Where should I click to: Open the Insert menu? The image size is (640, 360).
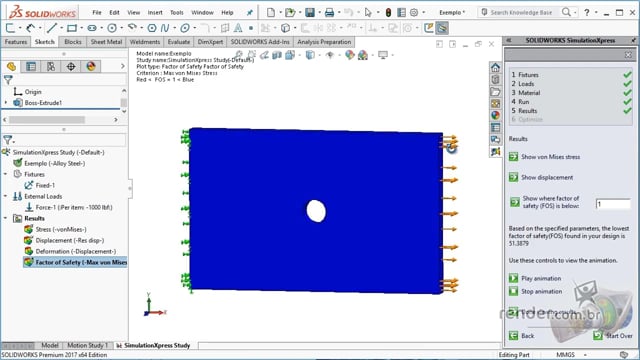pos(155,13)
